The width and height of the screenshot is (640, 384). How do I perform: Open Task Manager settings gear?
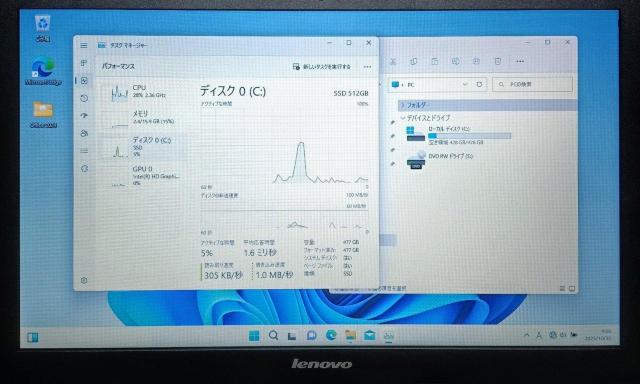pos(84,280)
